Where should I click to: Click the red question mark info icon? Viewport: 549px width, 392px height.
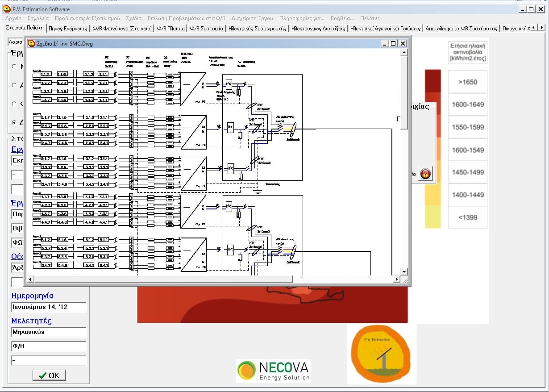pos(426,174)
